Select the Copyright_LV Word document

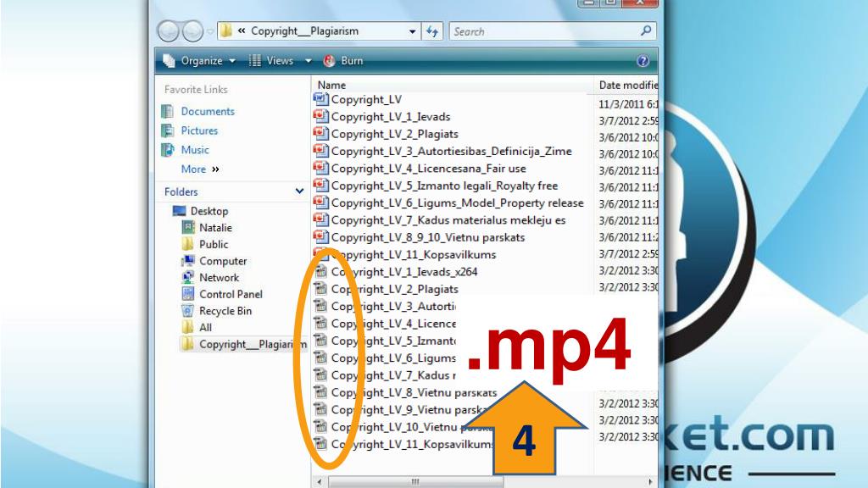[366, 100]
